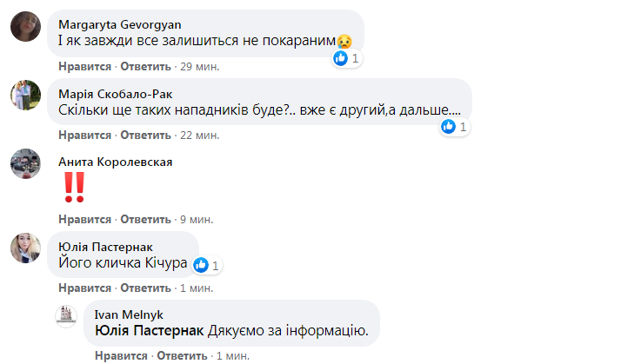
Task: View like reaction on Марія's comment
Action: 449,126
